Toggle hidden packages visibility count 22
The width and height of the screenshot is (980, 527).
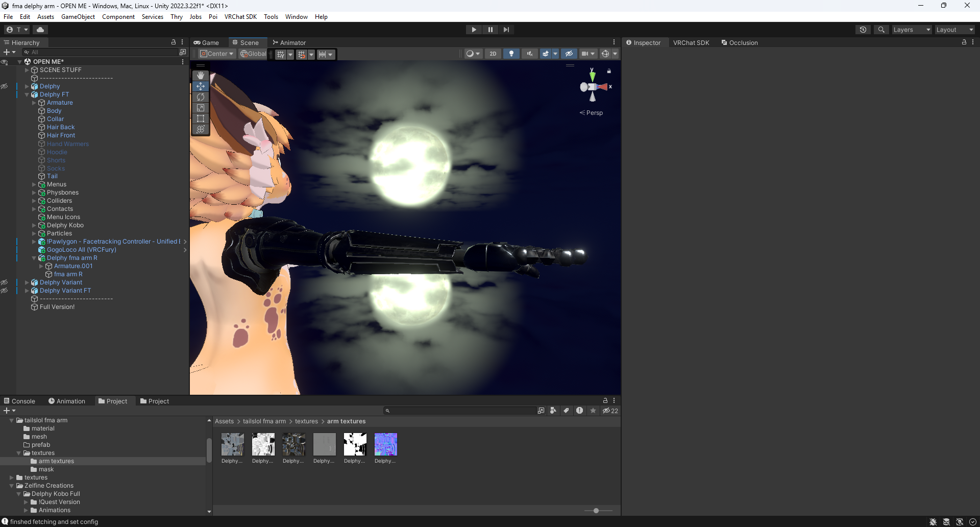coord(610,411)
